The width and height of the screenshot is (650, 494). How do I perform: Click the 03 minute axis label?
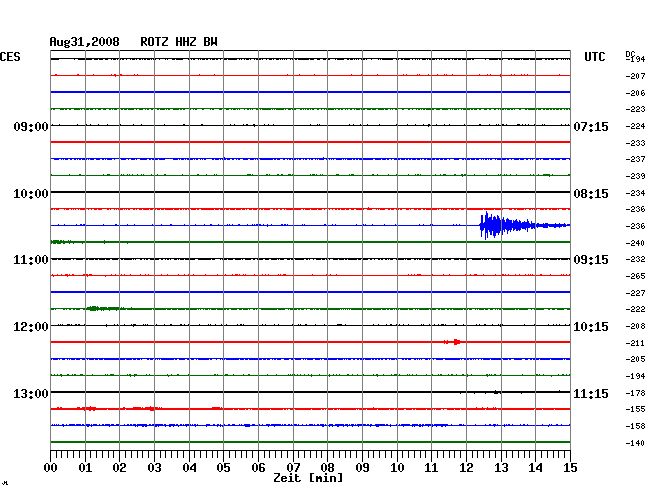(x=154, y=468)
